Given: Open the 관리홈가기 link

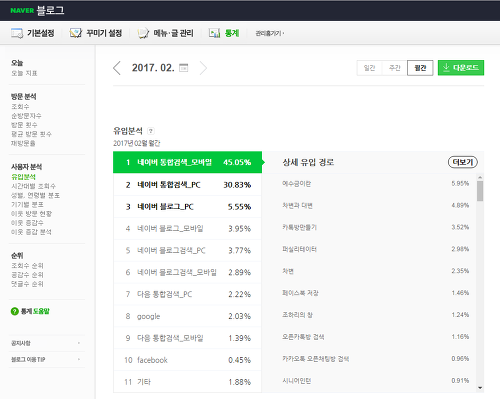Looking at the screenshot, I should tap(270, 33).
